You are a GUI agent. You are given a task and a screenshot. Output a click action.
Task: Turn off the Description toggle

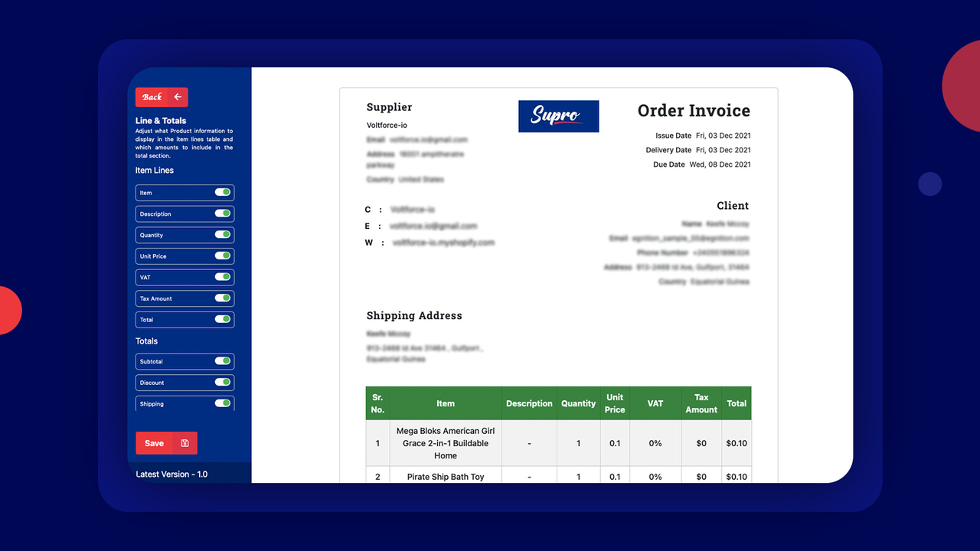click(x=223, y=214)
